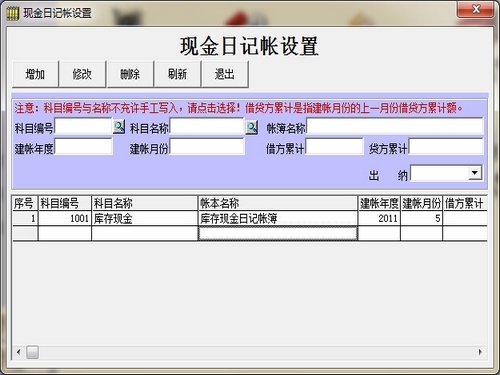500x375 pixels.
Task: Click the horizontal scrollbar right arrow
Action: tap(480, 352)
